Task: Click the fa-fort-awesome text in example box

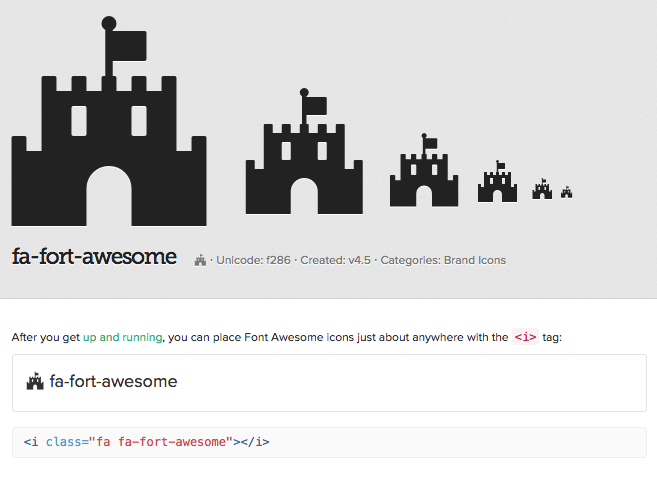Action: click(114, 381)
